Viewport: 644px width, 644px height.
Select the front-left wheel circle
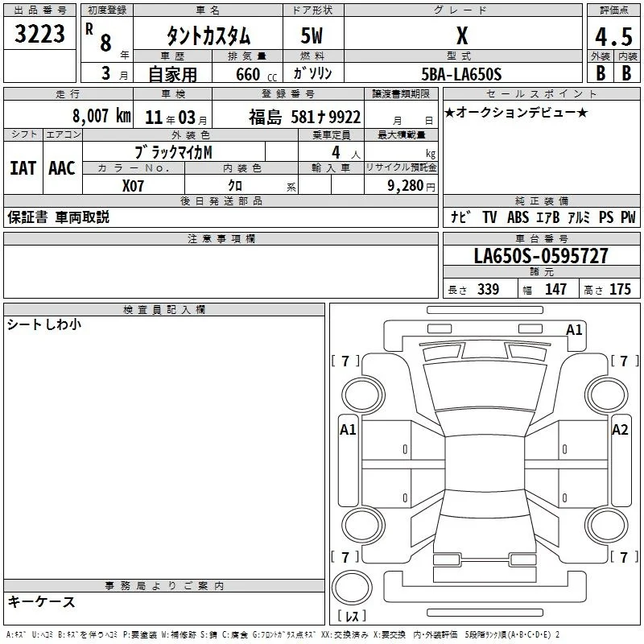pos(363,395)
